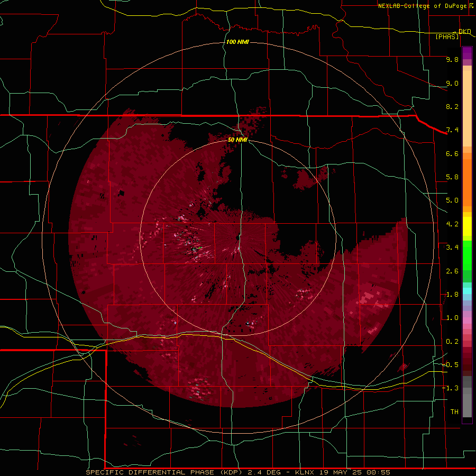Click the 5.0 value on the scale
Image resolution: width=476 pixels, height=476 pixels.
tap(452, 200)
